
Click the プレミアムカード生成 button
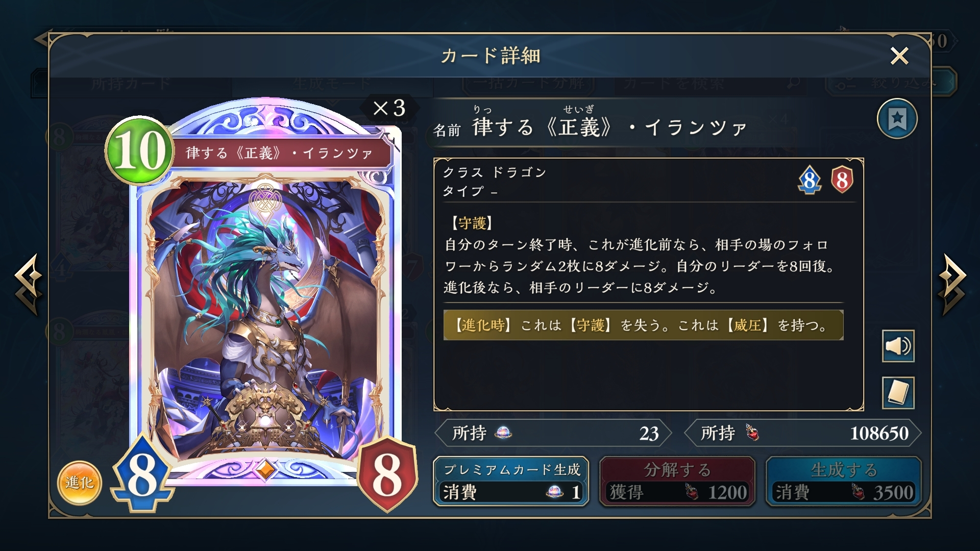tap(511, 482)
